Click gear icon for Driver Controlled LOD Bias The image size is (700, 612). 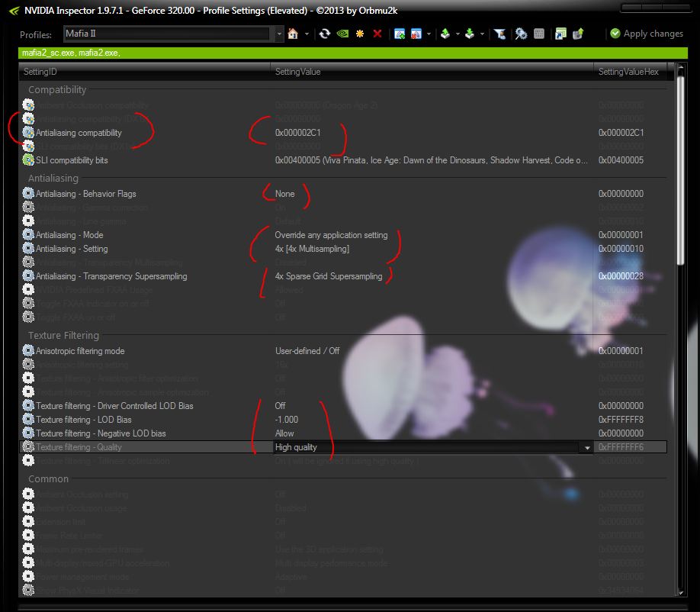pos(28,406)
